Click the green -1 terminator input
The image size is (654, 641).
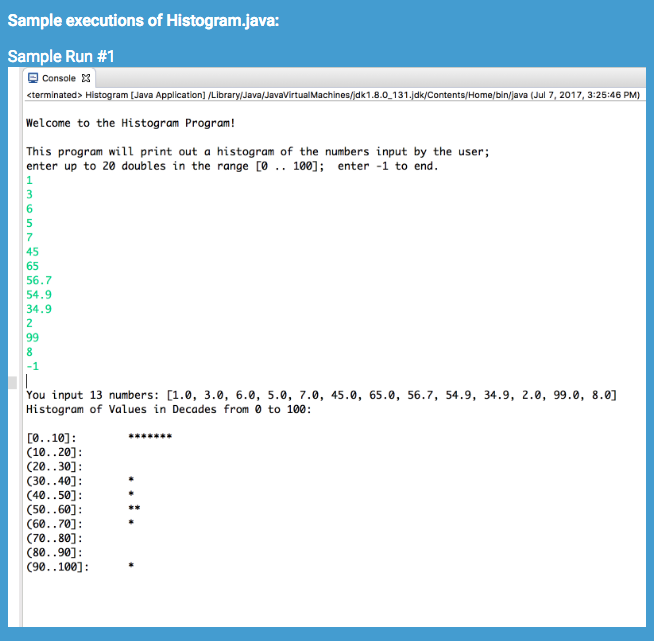tap(33, 366)
